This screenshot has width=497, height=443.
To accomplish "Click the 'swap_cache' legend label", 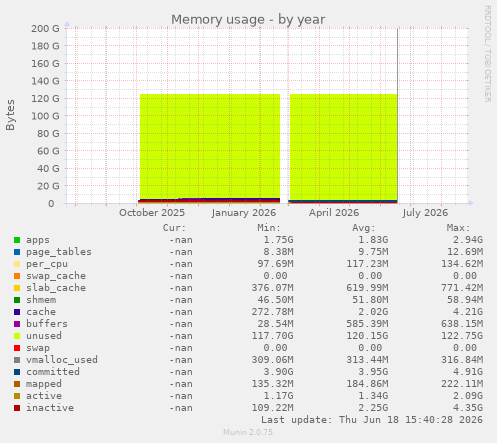I will click(x=56, y=276).
